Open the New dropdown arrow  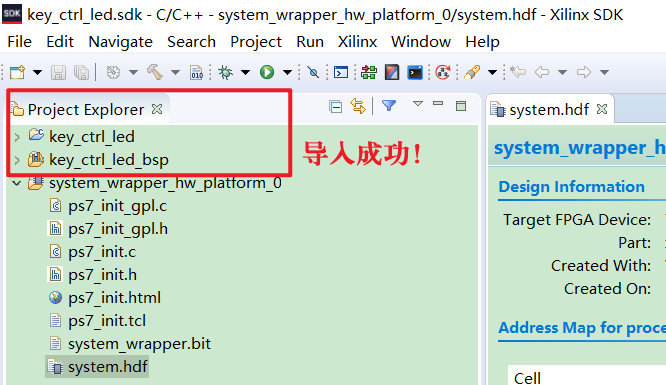[37, 73]
